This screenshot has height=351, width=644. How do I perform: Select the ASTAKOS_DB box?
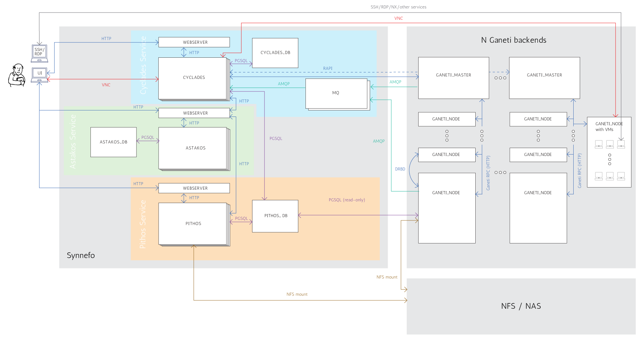click(113, 142)
